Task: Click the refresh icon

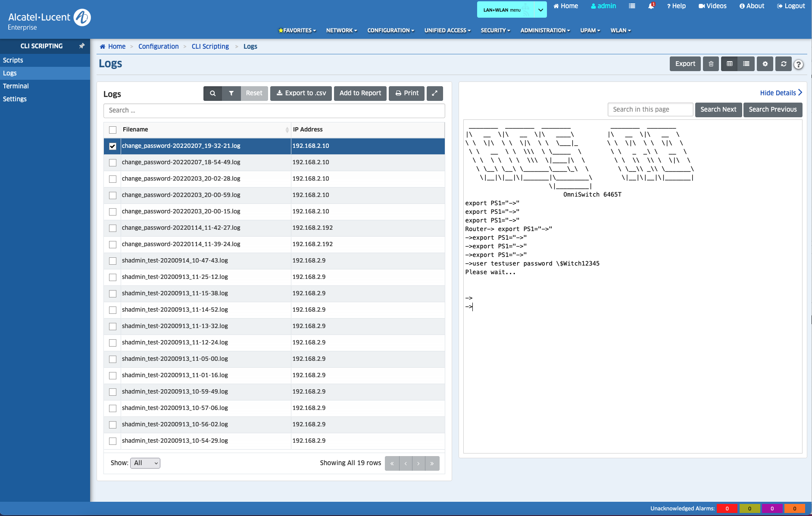Action: click(x=784, y=64)
